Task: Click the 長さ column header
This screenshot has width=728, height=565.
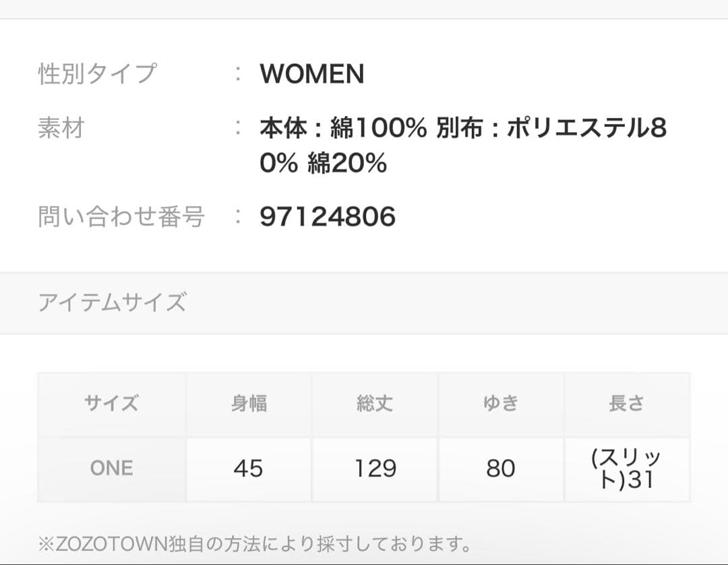Action: pyautogui.click(x=627, y=404)
